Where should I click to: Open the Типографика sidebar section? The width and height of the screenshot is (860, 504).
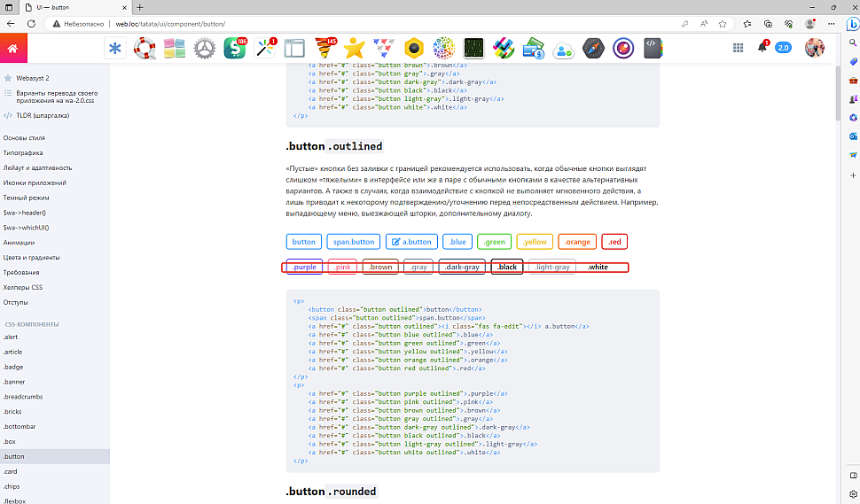point(24,152)
